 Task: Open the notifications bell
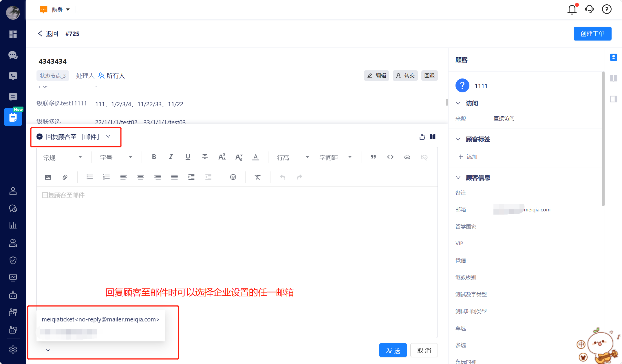click(x=572, y=9)
